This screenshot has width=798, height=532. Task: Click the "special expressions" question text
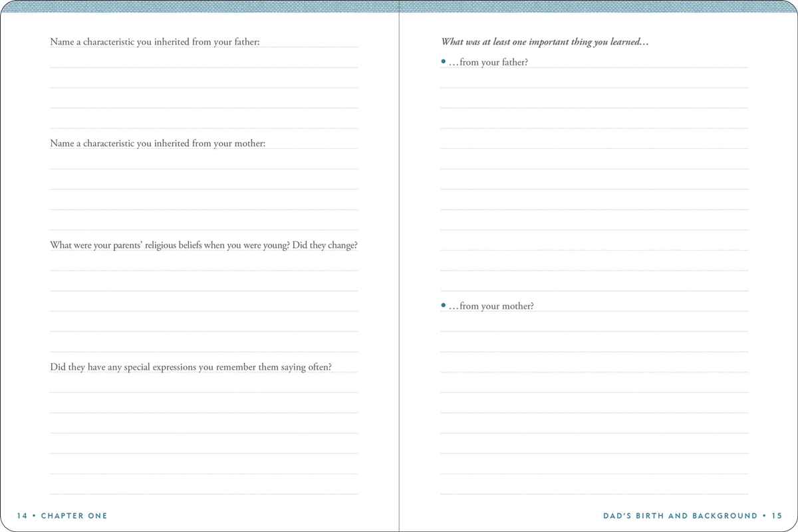[x=191, y=366]
